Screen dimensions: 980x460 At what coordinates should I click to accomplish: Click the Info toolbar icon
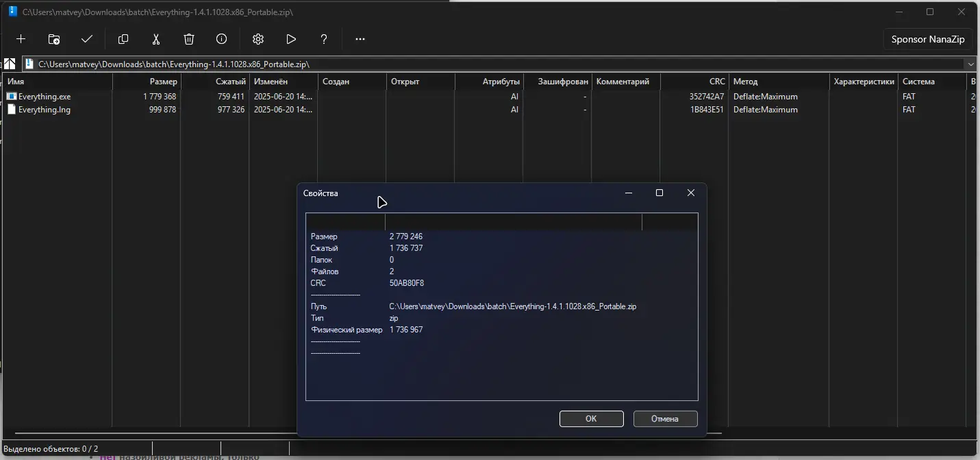222,39
